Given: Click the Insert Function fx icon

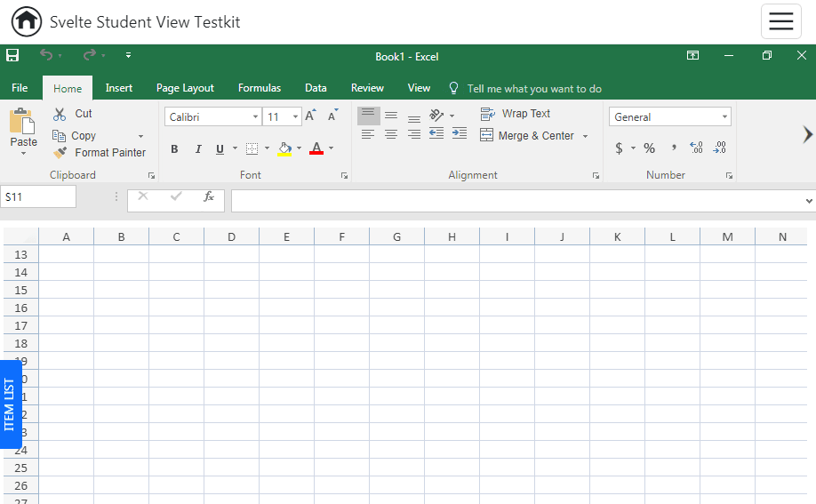Looking at the screenshot, I should 209,196.
